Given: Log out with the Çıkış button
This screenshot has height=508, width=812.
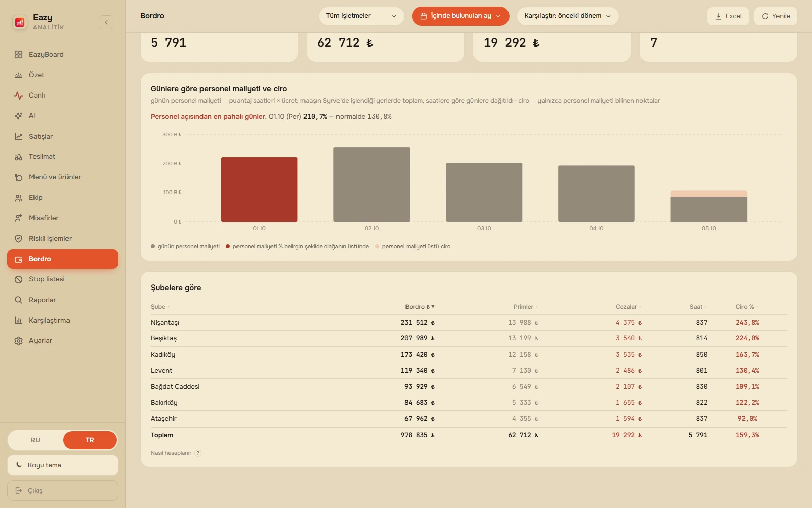Looking at the screenshot, I should (x=62, y=491).
